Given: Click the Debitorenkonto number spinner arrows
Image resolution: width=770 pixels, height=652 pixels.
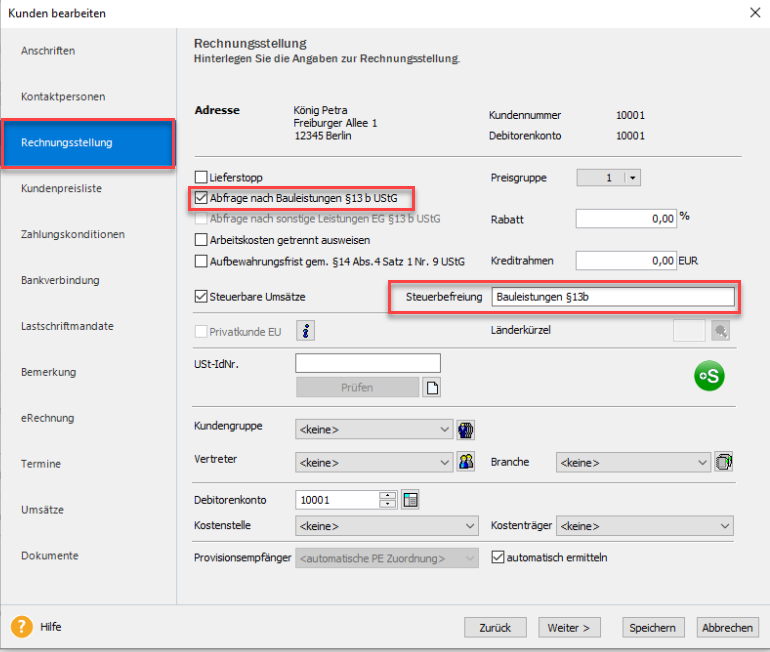Looking at the screenshot, I should click(x=388, y=500).
